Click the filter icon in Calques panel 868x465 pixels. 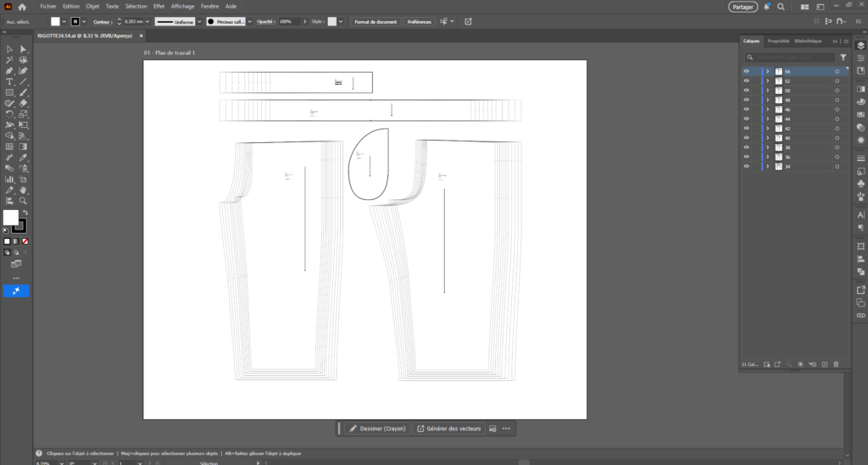coord(843,57)
